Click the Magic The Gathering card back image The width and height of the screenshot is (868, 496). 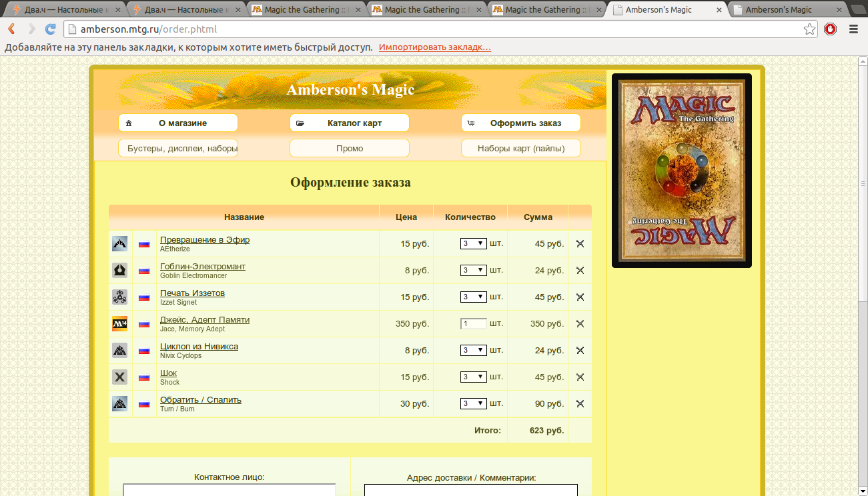(682, 171)
